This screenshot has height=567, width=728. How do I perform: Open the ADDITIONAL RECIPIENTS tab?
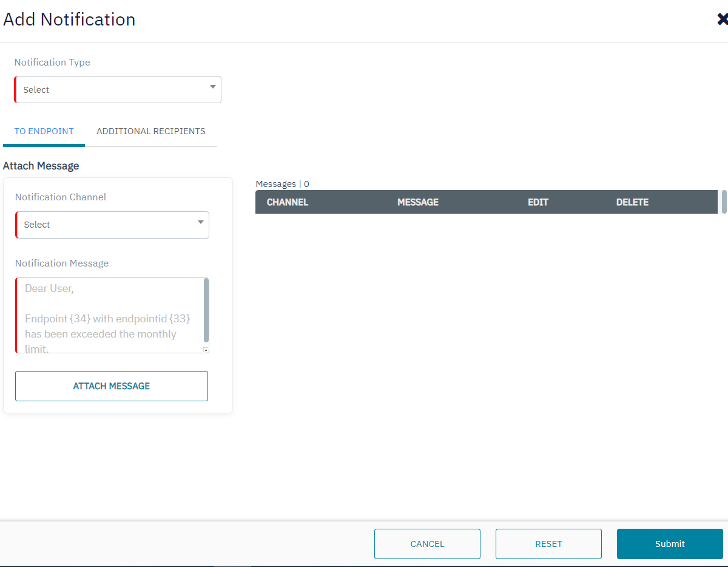(150, 131)
